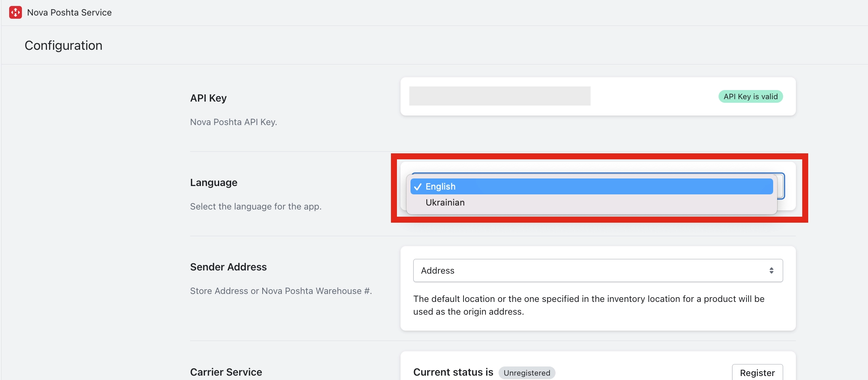Viewport: 868px width, 380px height.
Task: Click the Register button for carrier service
Action: tap(757, 372)
